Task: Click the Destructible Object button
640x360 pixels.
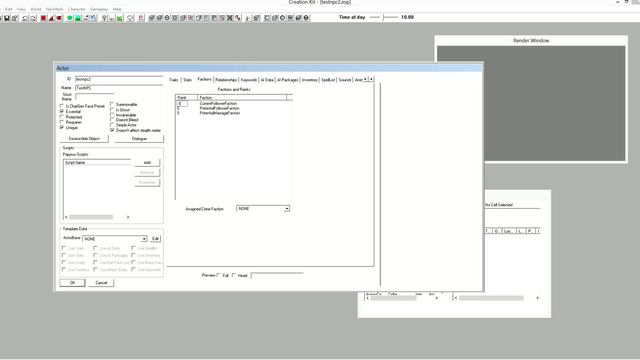Action: point(84,139)
